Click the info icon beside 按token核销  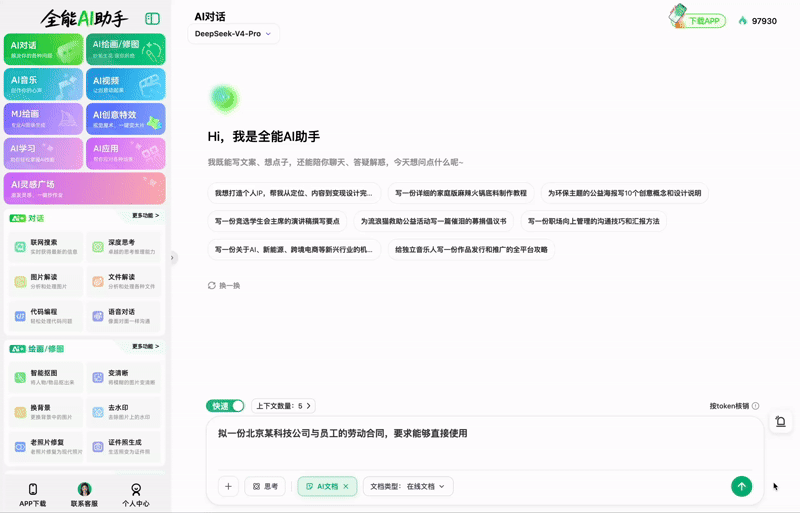click(756, 406)
